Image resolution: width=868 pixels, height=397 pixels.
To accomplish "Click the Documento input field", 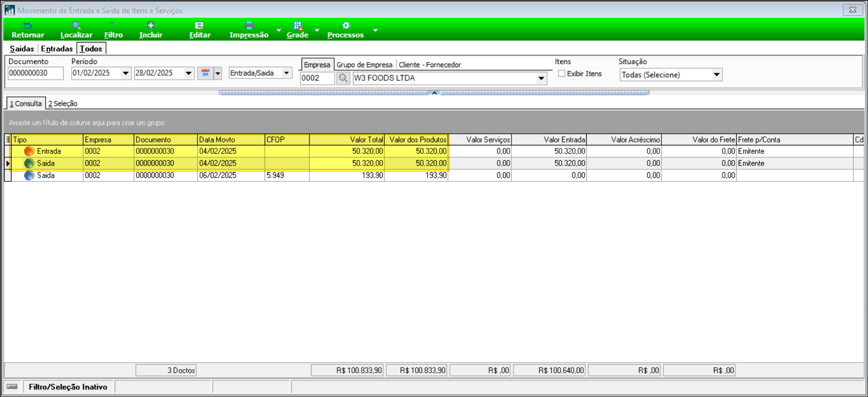I will click(35, 73).
